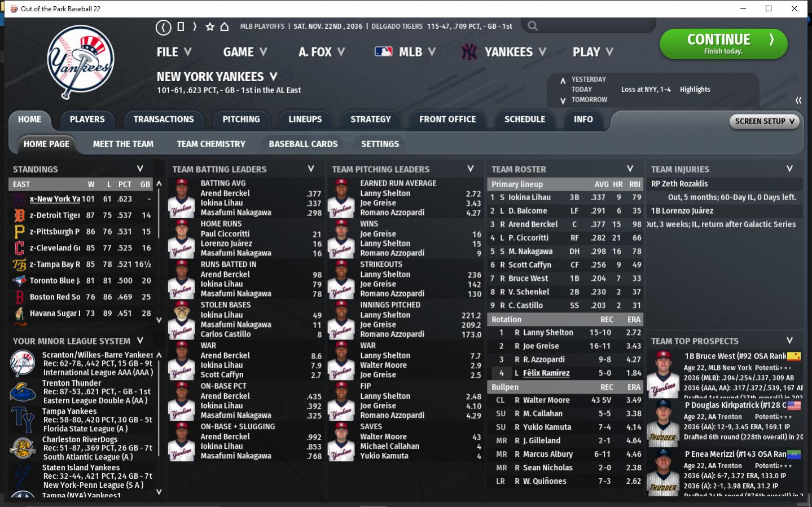The height and width of the screenshot is (507, 812).
Task: Click the Cleveland logo in standings
Action: click(x=19, y=248)
